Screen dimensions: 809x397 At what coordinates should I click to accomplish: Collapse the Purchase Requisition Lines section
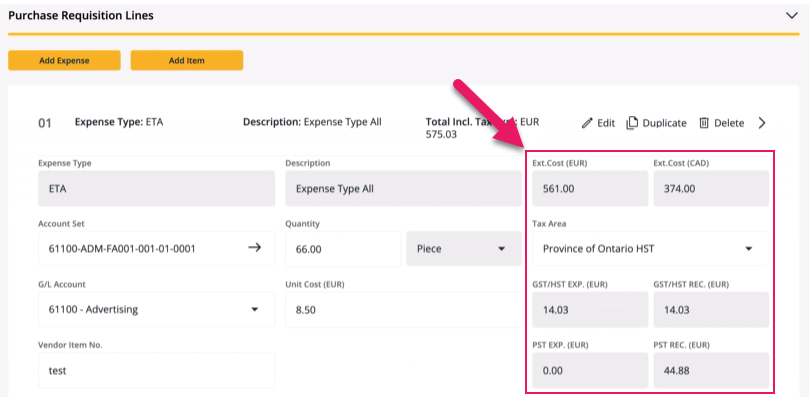coord(791,15)
